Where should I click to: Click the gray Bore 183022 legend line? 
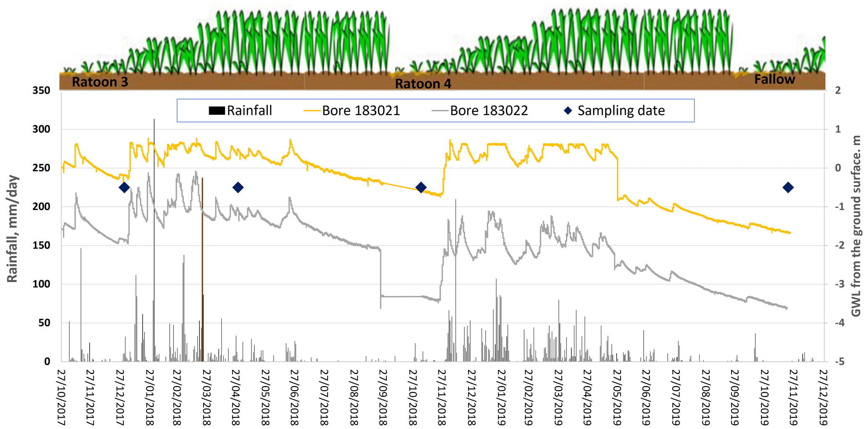pyautogui.click(x=440, y=111)
